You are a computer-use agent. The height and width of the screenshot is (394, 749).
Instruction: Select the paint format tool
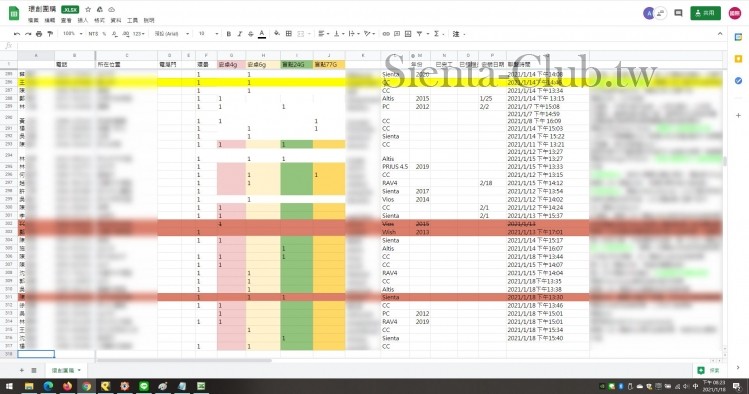coord(50,34)
